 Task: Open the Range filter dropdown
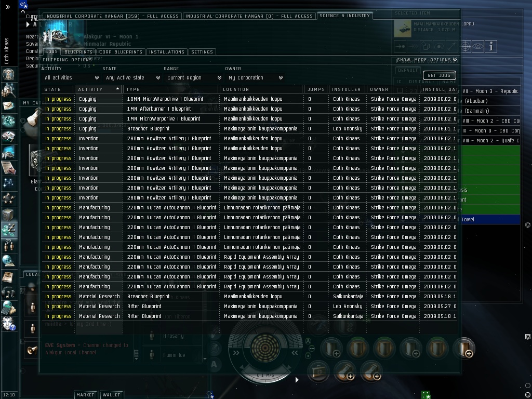(x=194, y=78)
